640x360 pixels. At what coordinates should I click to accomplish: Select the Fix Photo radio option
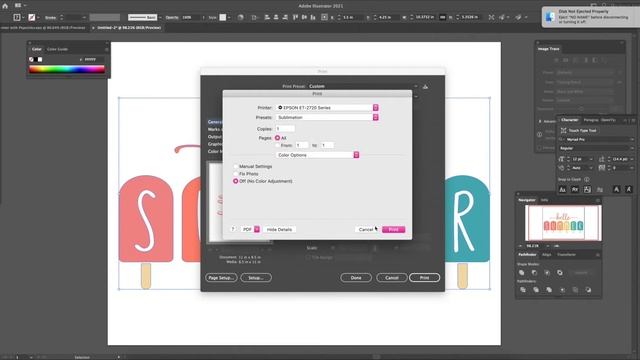click(236, 174)
